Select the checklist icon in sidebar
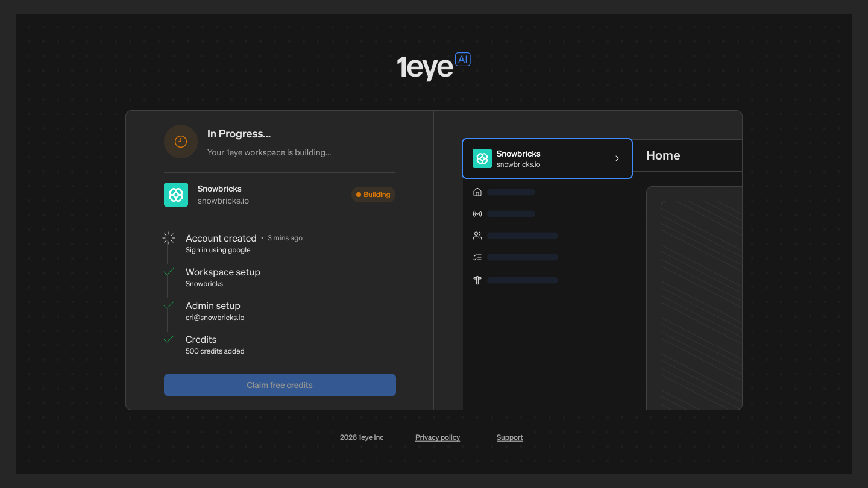The height and width of the screenshot is (488, 868). point(477,257)
